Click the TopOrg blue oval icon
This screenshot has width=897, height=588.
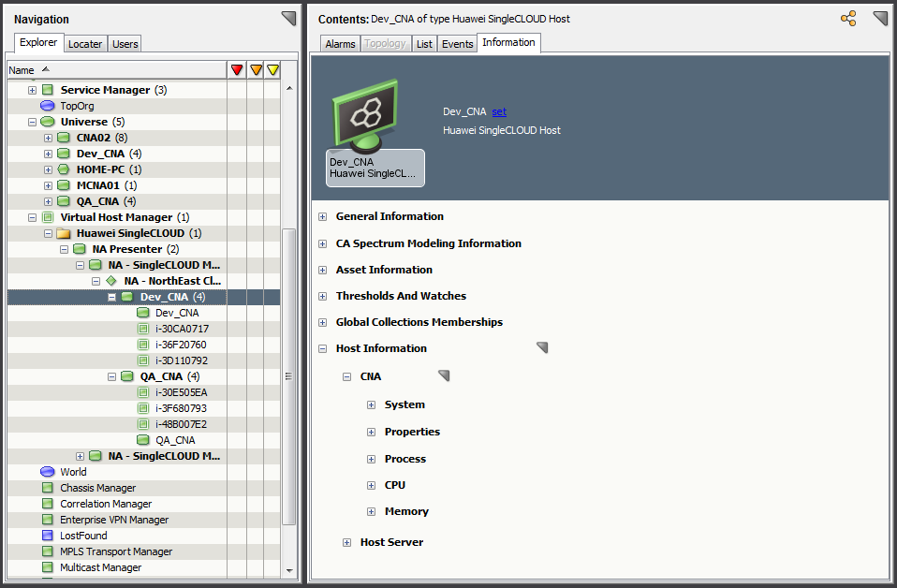coord(48,106)
